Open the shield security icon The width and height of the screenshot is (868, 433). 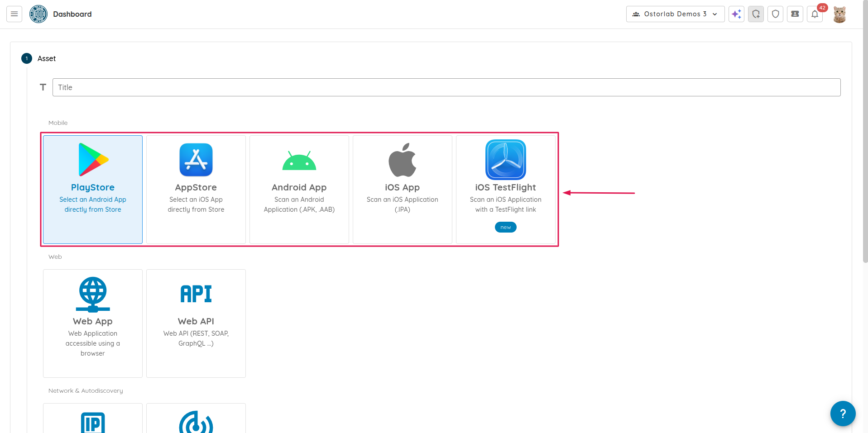point(775,14)
